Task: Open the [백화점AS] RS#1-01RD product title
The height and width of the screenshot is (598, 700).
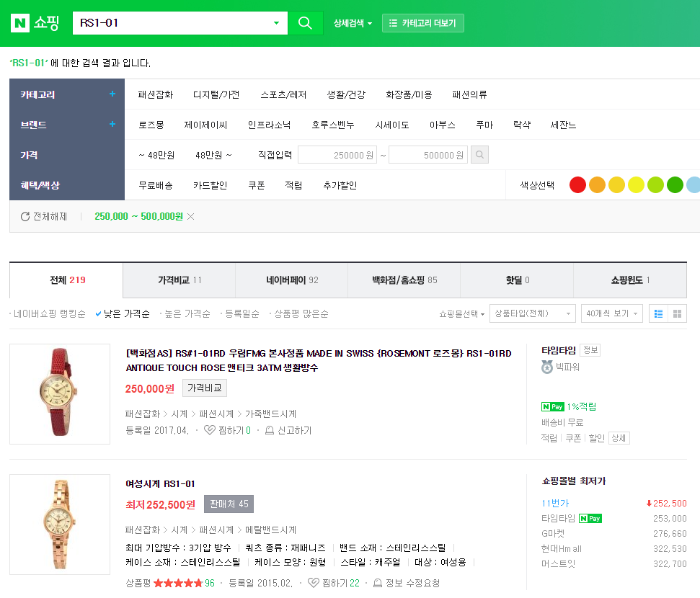Action: click(319, 360)
